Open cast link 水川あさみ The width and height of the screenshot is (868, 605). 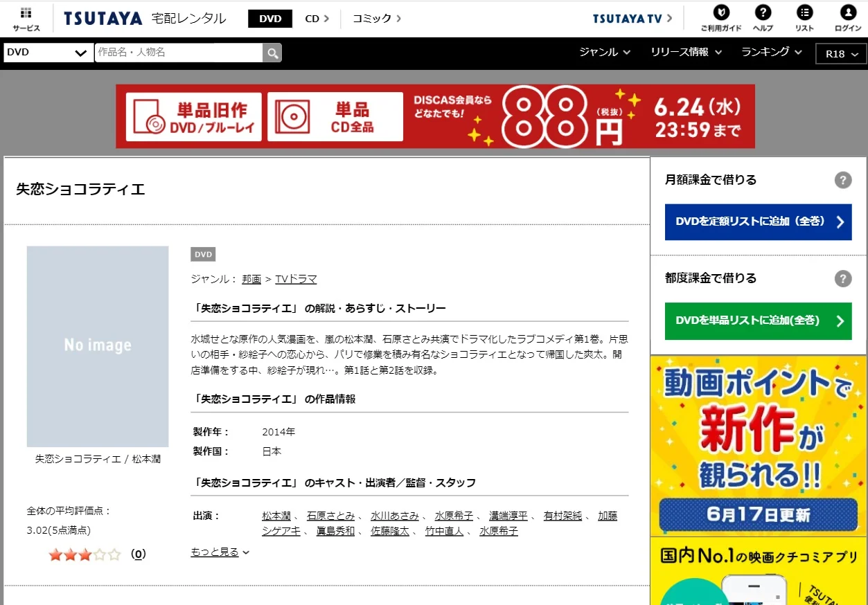[x=395, y=516]
